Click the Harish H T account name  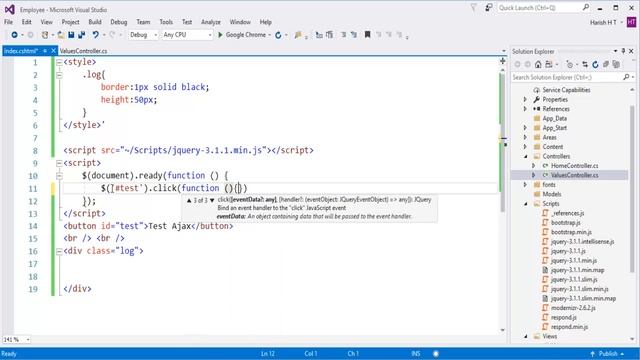603,22
